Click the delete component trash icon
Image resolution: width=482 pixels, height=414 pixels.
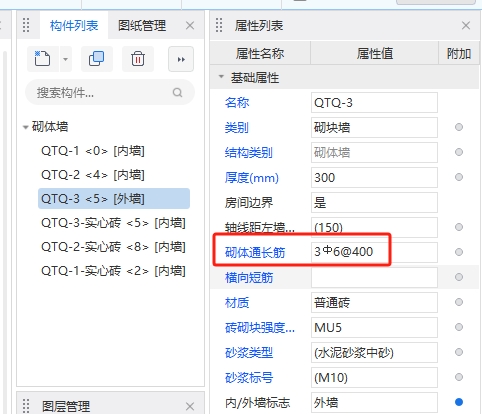pos(138,59)
